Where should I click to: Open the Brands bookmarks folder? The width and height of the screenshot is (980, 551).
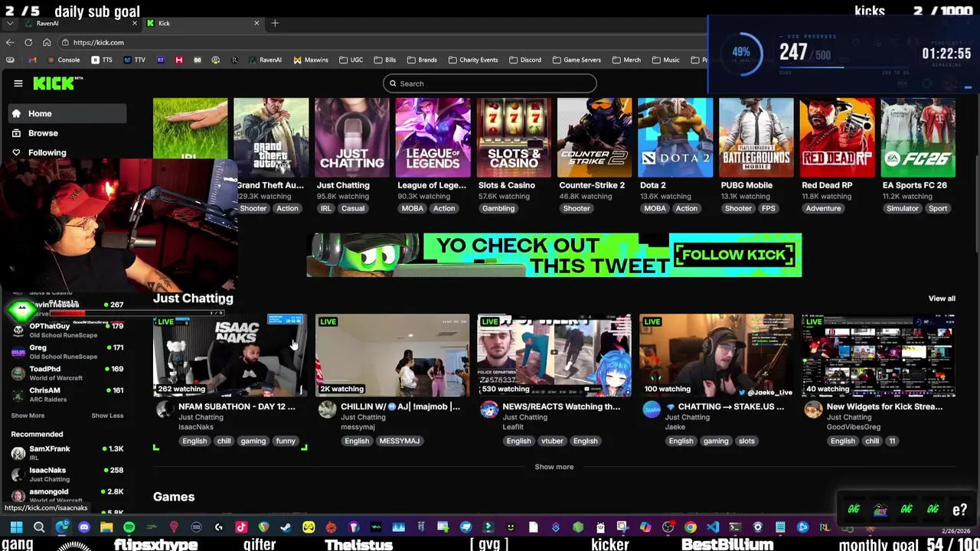(x=422, y=60)
